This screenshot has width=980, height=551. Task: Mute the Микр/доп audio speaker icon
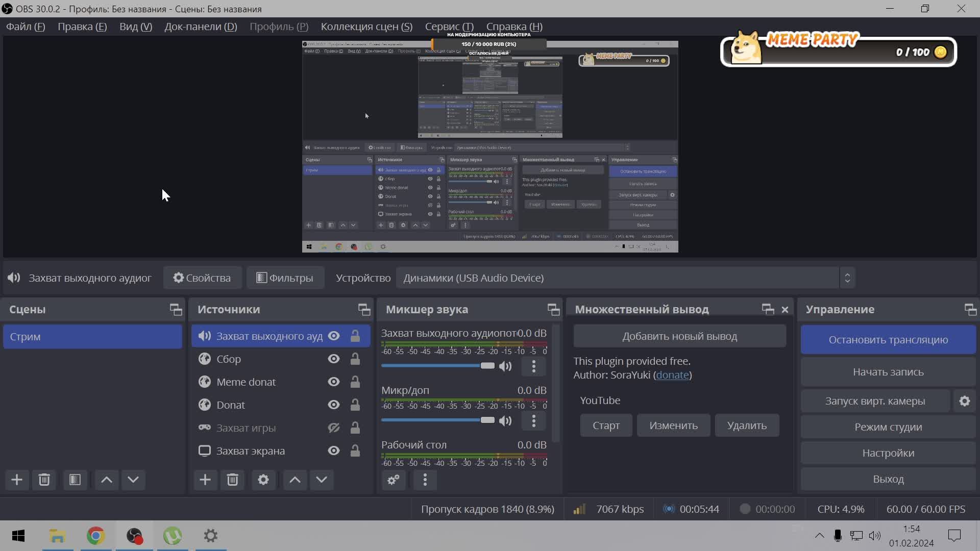[505, 421]
